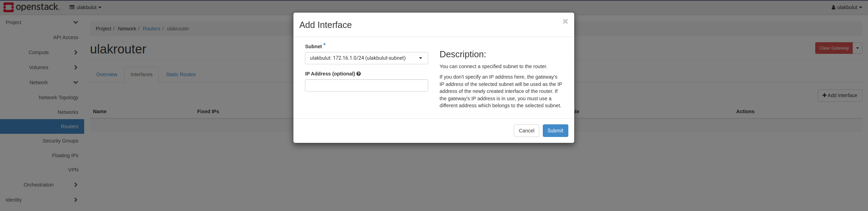868x211 pixels.
Task: Click Network in the breadcrumb
Action: [x=127, y=29]
